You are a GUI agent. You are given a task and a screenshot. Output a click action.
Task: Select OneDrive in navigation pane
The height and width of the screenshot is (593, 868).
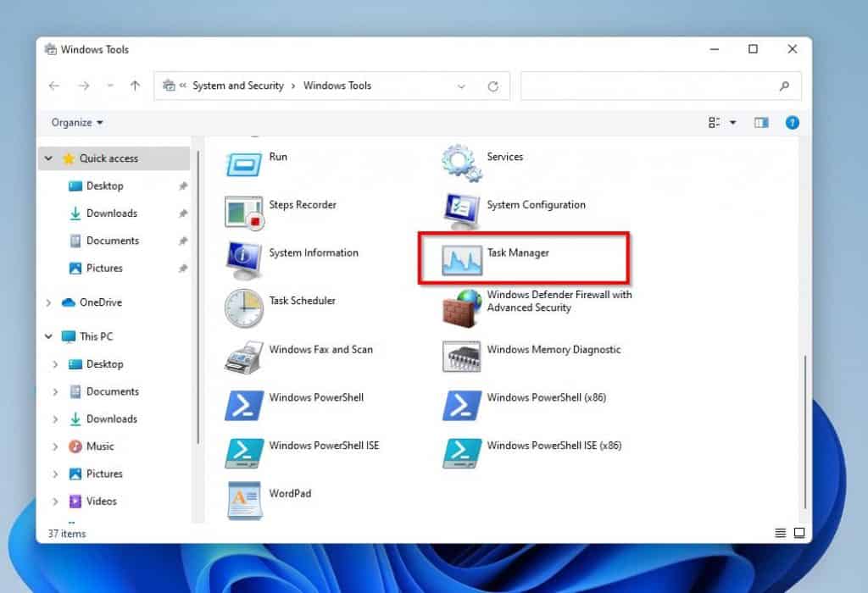tap(92, 302)
